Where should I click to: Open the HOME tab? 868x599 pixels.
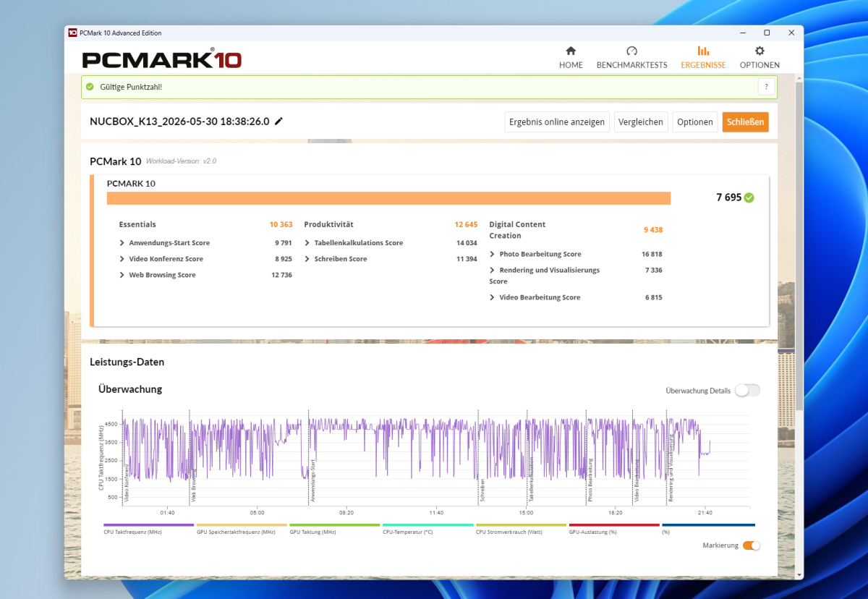(x=571, y=58)
